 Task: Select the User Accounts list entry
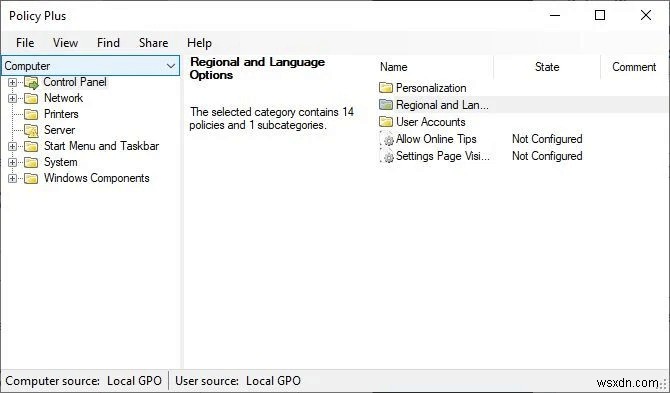[431, 122]
